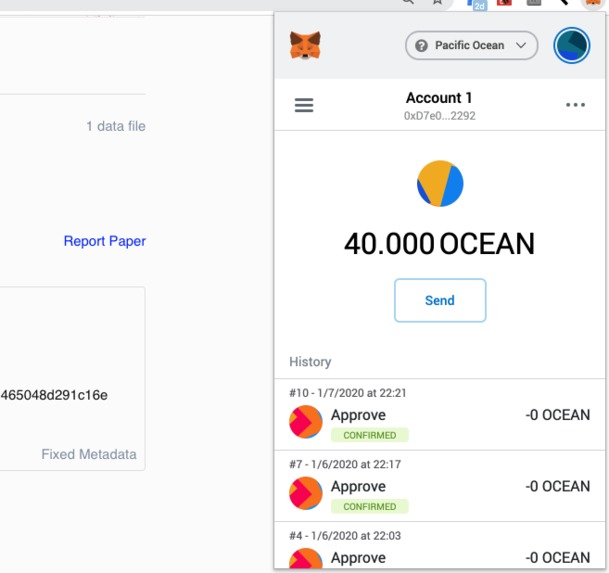609x573 pixels.
Task: Click the OCEAN token identicon
Action: [440, 184]
